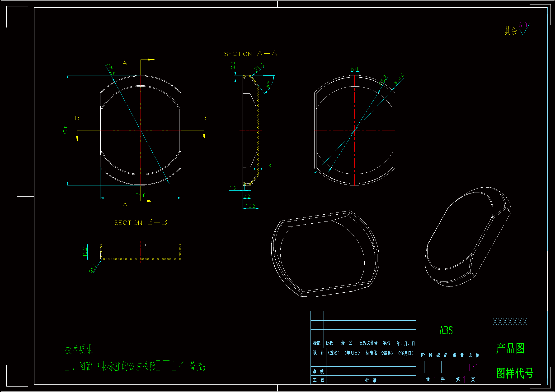Select the 10.2 dimension in section B-B
The image size is (555, 392).
tap(85, 252)
